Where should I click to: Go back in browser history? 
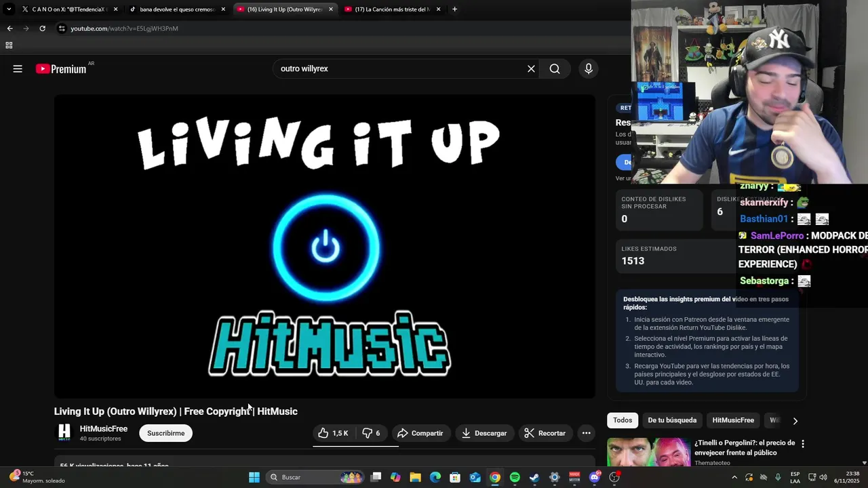(9, 28)
